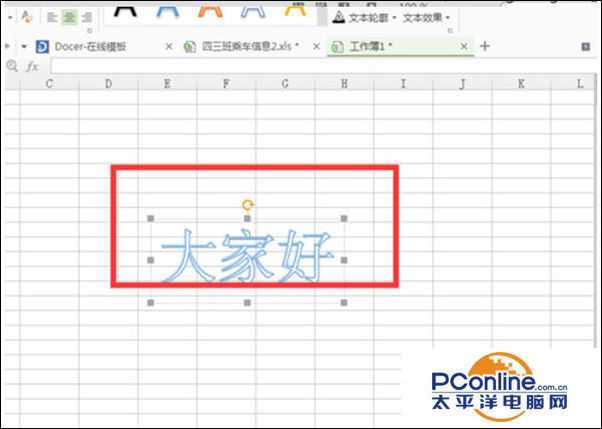602x429 pixels.
Task: Expand the WordArt styles dialog launcher
Action: click(x=450, y=31)
